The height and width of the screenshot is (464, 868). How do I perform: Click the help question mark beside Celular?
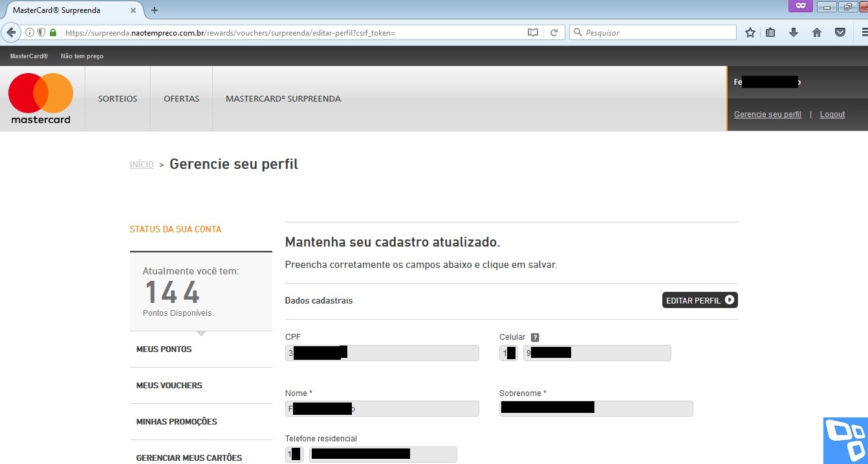coord(535,337)
